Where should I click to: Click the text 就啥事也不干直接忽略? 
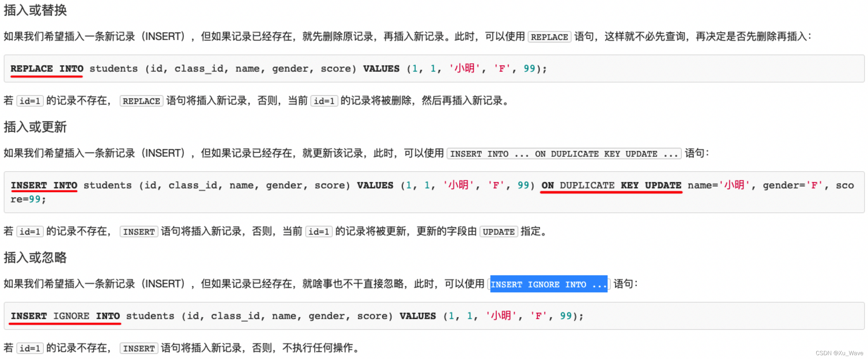[x=353, y=284]
